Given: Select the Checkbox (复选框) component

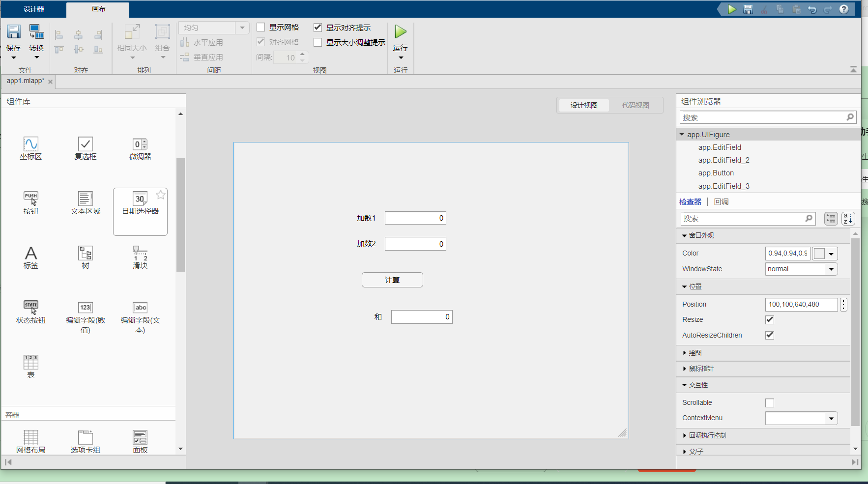Looking at the screenshot, I should [x=86, y=148].
